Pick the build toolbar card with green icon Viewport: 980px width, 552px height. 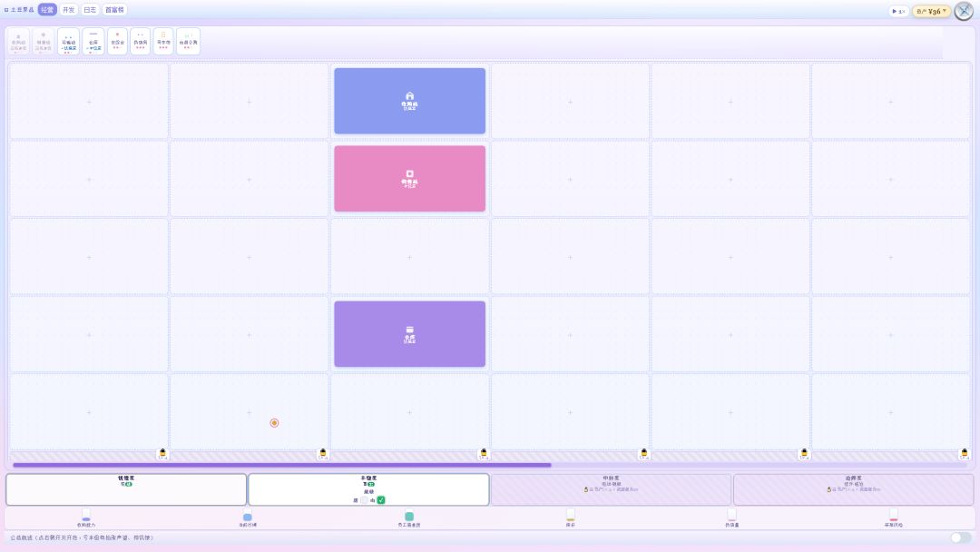(188, 41)
